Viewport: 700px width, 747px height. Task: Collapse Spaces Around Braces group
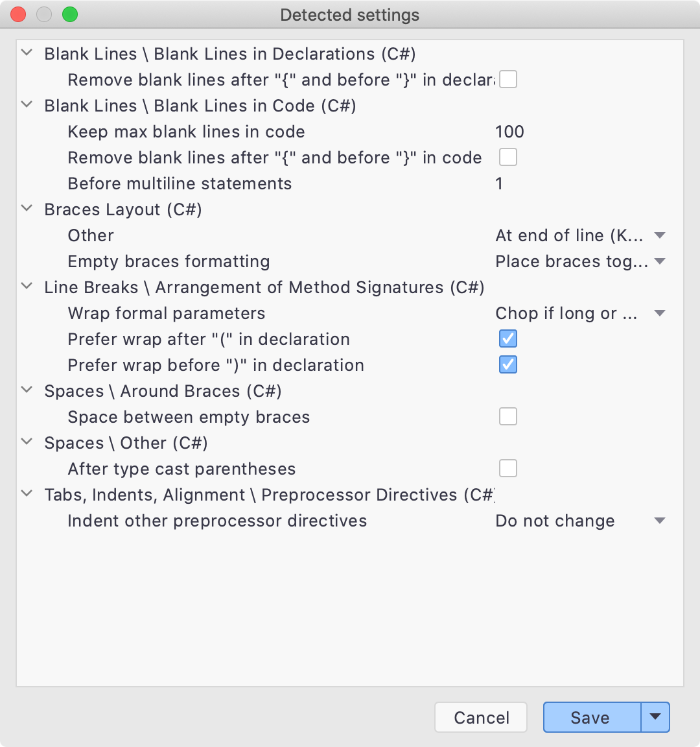pos(27,390)
